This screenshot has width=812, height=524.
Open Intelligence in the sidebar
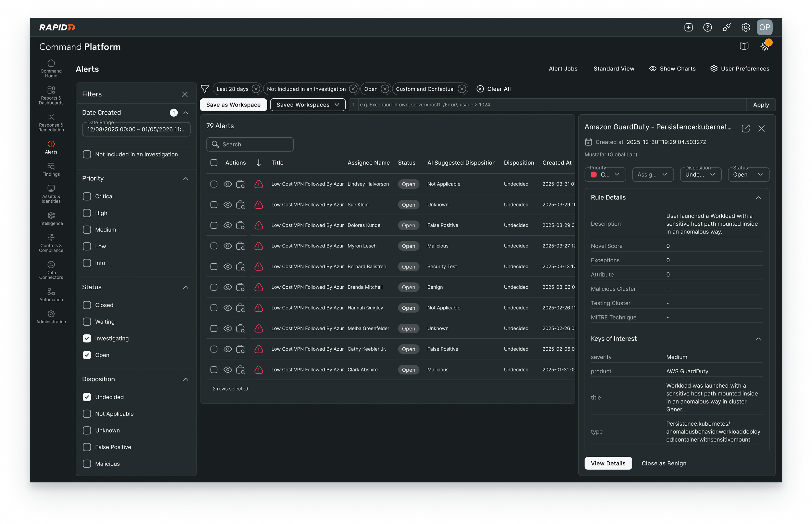pos(51,218)
